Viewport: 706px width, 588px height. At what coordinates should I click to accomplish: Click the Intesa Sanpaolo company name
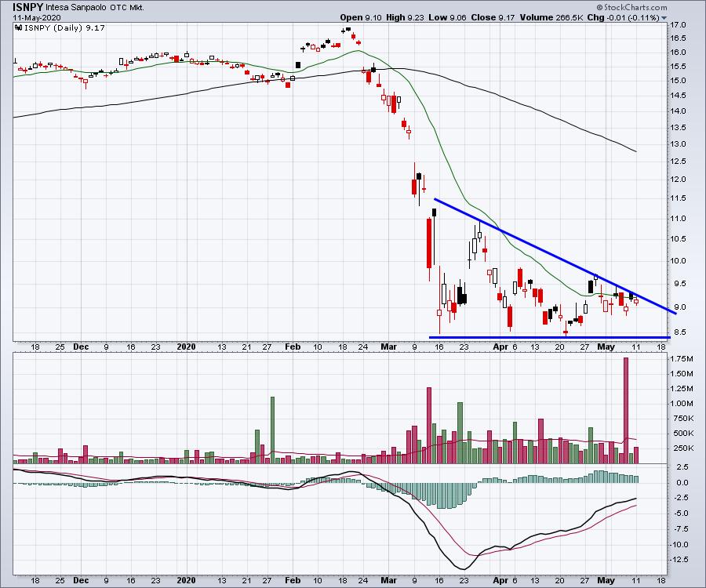click(x=75, y=8)
